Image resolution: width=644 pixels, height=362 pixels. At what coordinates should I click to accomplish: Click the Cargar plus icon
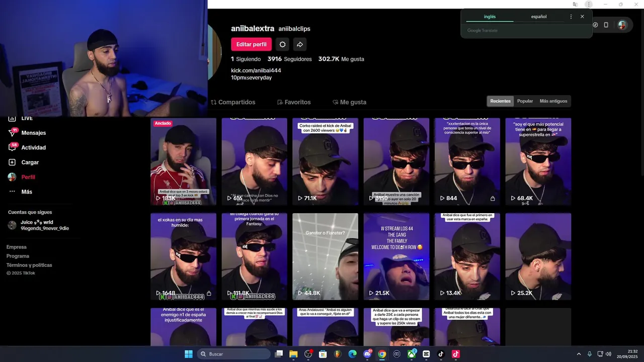click(12, 162)
